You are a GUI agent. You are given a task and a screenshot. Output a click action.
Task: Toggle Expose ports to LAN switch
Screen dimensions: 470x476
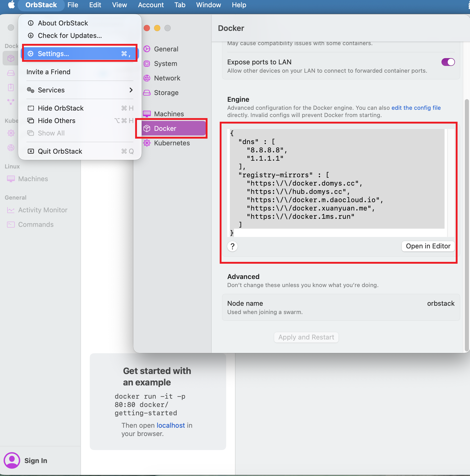pyautogui.click(x=448, y=62)
